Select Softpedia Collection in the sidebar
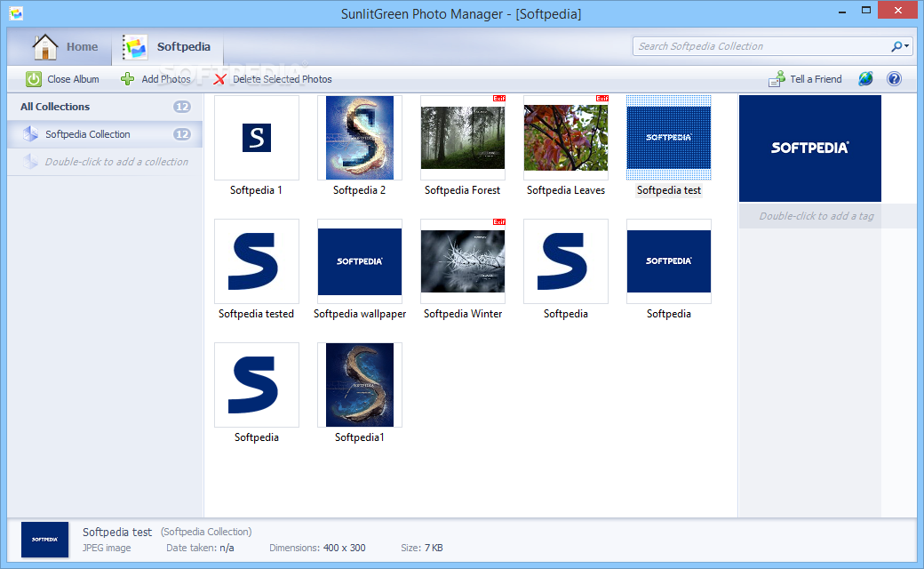The image size is (924, 569). coord(106,134)
